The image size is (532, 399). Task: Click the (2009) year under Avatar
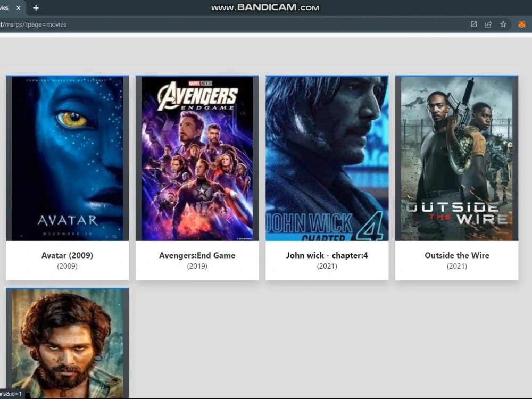click(67, 266)
